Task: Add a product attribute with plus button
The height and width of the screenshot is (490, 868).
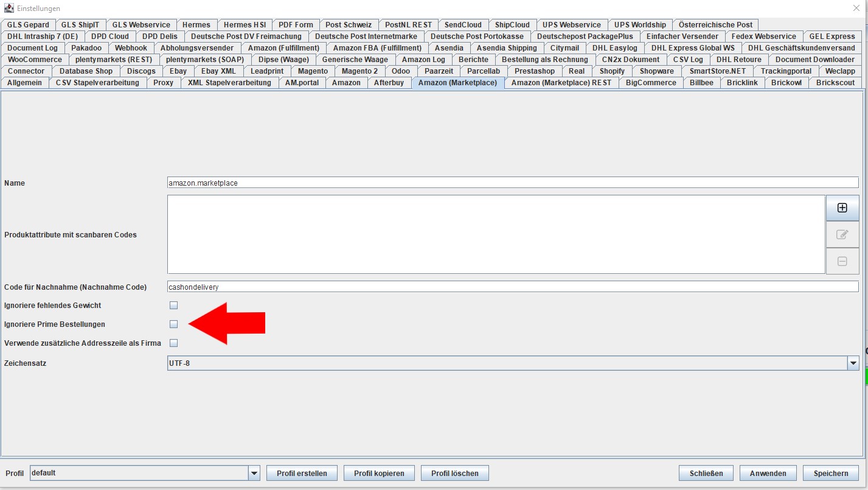Action: (x=842, y=208)
